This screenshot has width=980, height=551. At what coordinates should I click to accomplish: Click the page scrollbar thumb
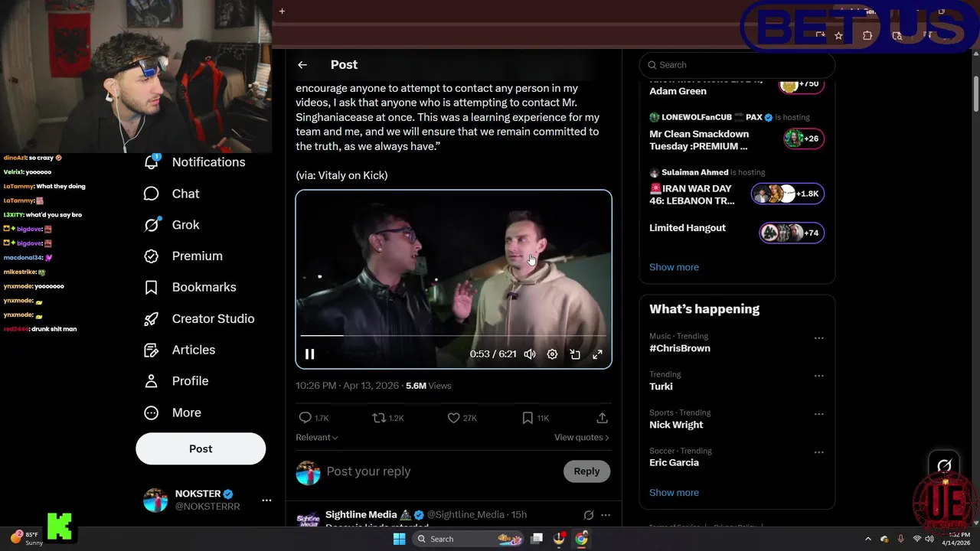point(975,95)
